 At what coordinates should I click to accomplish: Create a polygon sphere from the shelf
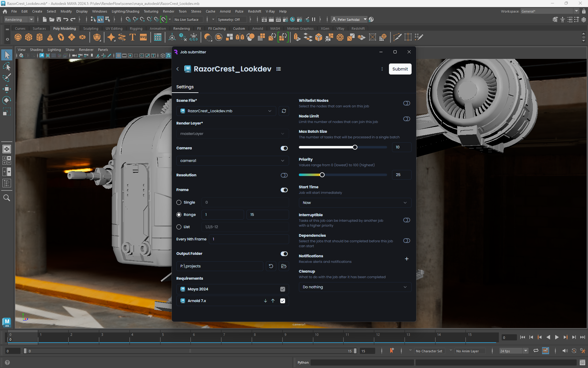18,37
